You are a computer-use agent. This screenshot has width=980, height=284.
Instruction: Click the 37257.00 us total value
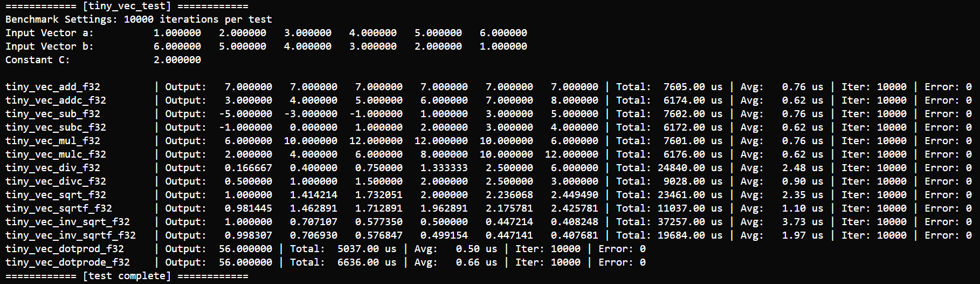click(689, 222)
